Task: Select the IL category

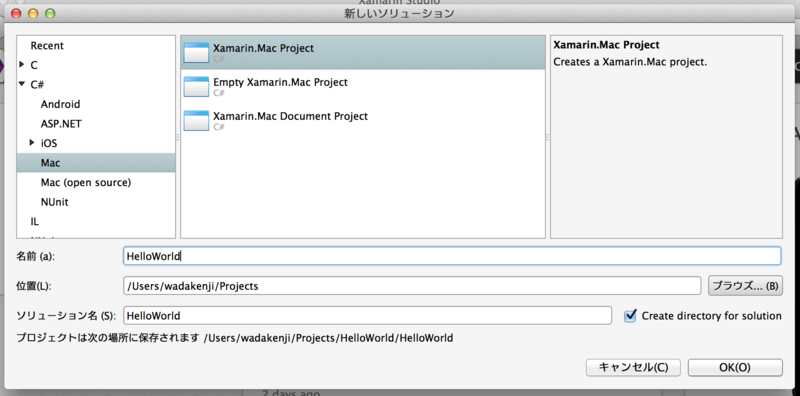Action: point(35,221)
